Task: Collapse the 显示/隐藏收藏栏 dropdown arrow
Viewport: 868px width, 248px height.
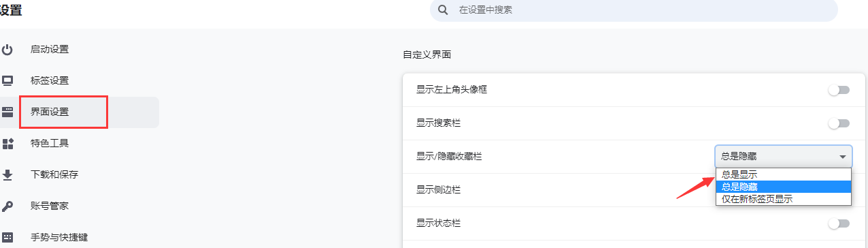Action: click(x=844, y=157)
